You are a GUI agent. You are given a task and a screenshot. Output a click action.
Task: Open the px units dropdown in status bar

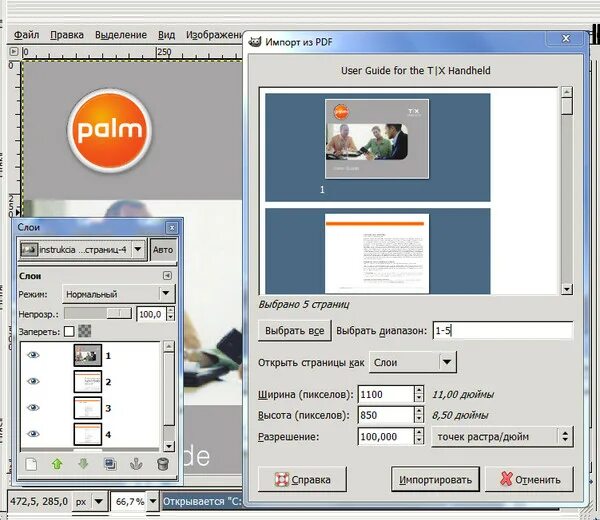pos(89,501)
